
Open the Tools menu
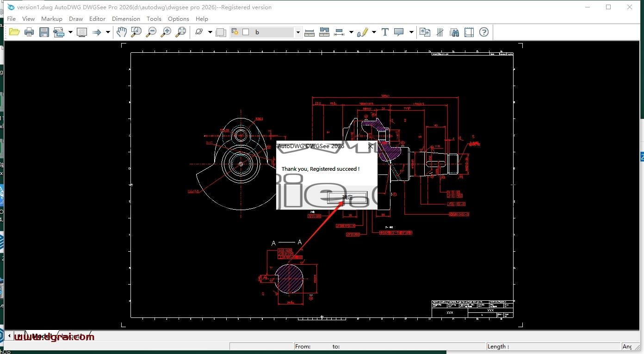(154, 19)
